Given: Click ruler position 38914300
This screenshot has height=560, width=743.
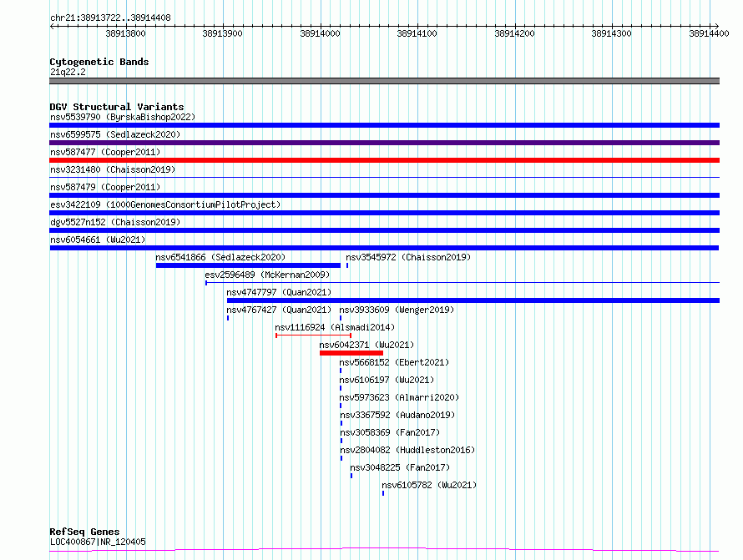Looking at the screenshot, I should (611, 33).
